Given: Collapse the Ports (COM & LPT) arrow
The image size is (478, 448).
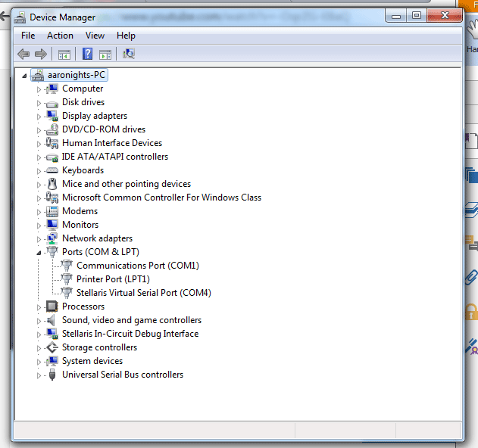Looking at the screenshot, I should tap(39, 253).
